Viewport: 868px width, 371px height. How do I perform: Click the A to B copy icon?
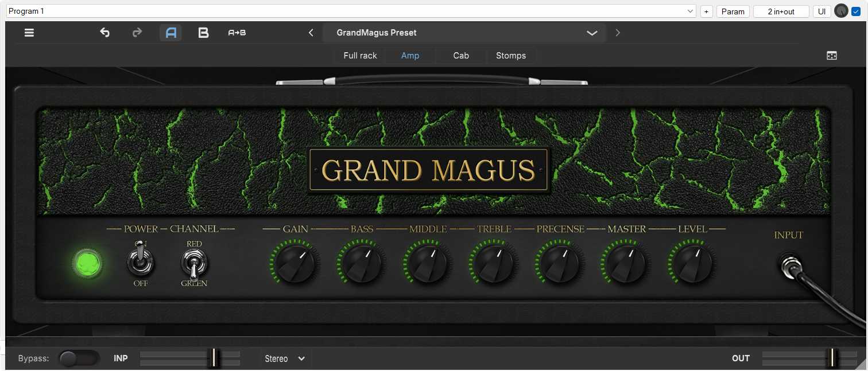237,33
